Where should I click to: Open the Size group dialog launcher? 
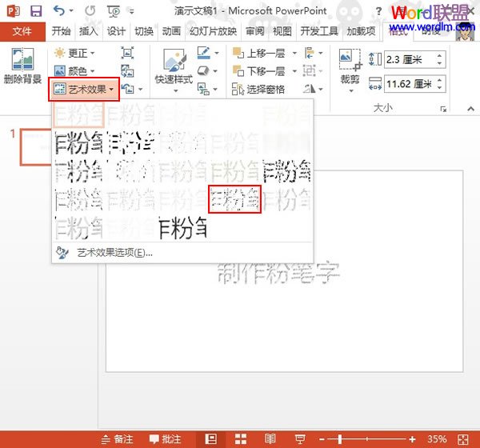[x=443, y=109]
